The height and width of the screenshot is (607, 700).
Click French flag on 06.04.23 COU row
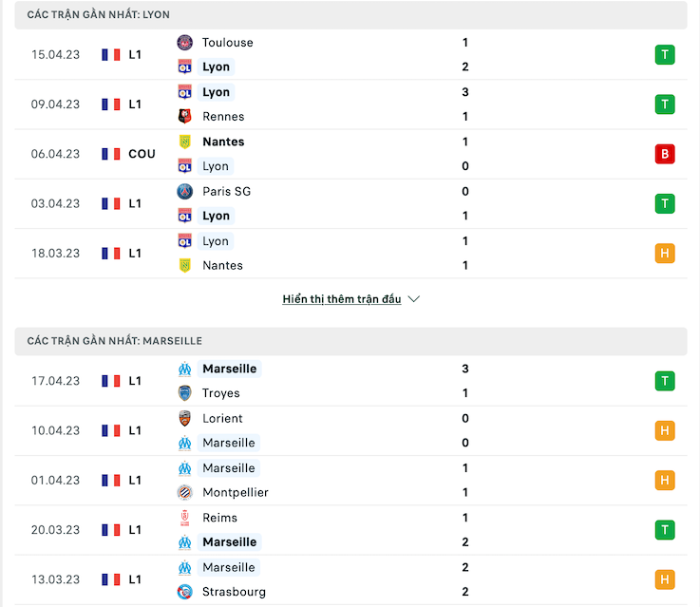pyautogui.click(x=111, y=154)
